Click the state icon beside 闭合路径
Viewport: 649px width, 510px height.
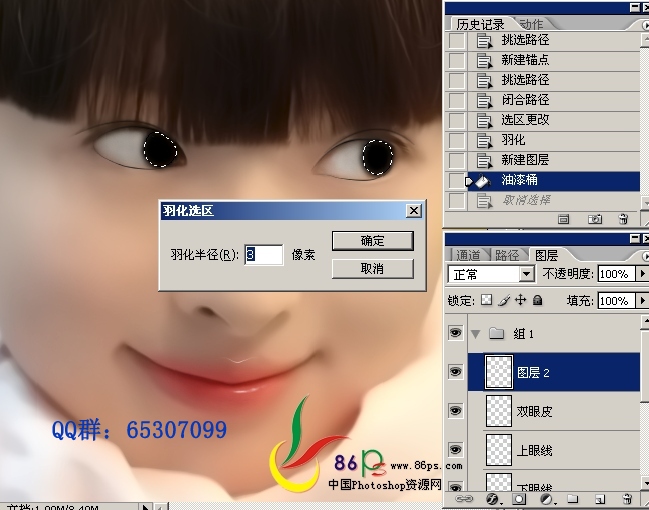484,101
